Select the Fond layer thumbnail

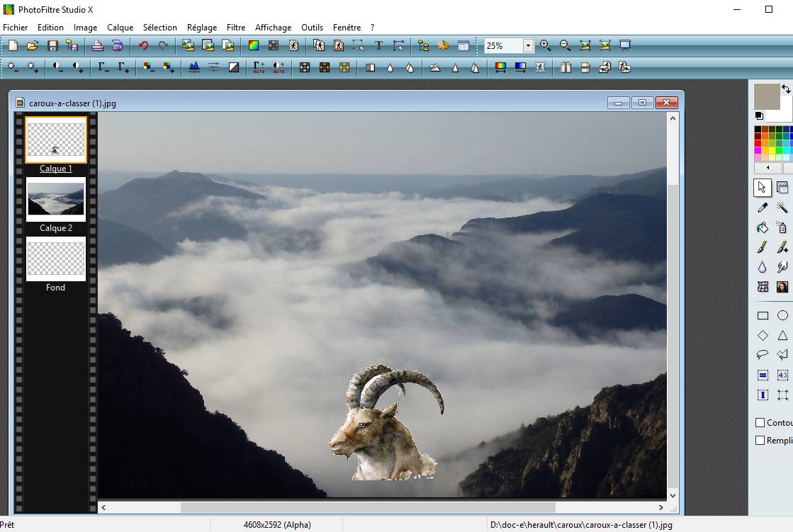click(x=55, y=259)
